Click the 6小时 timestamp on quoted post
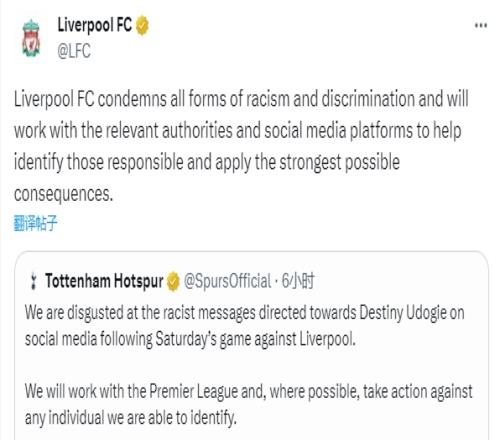This screenshot has width=500, height=440. [298, 281]
